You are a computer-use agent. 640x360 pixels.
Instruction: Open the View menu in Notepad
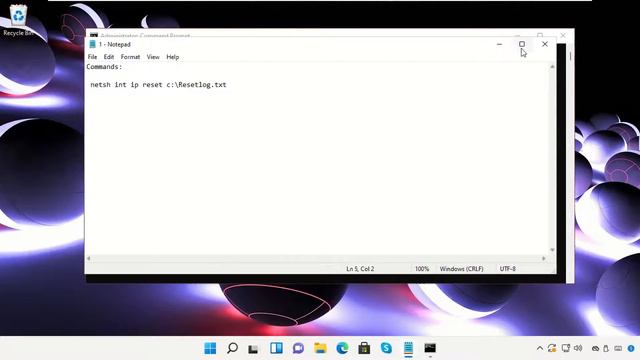(x=153, y=57)
